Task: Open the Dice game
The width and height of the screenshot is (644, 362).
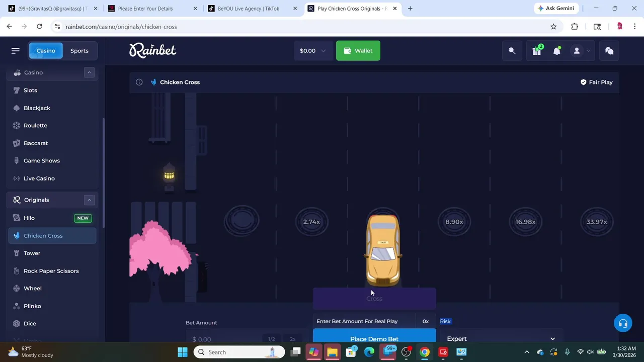Action: click(x=52, y=323)
